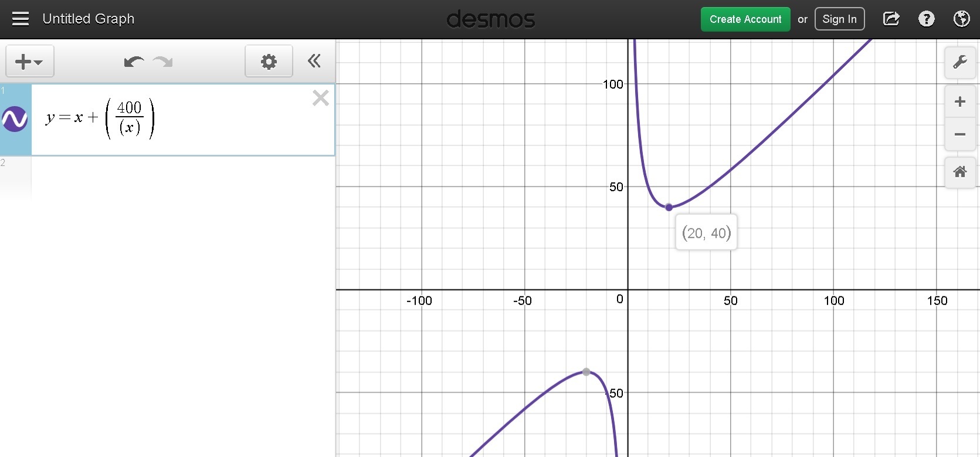Open the Add Item dropdown
Screen dimensions: 980x457
click(30, 61)
